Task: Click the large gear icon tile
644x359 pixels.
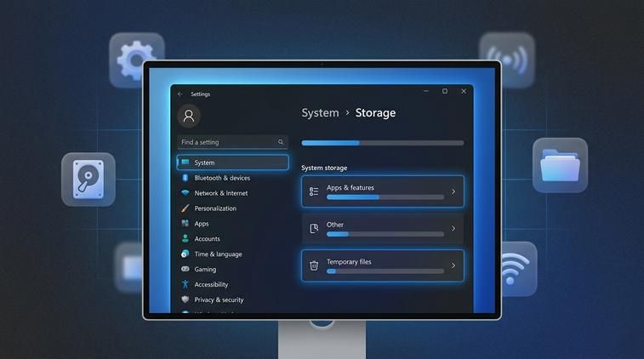Action: 137,60
